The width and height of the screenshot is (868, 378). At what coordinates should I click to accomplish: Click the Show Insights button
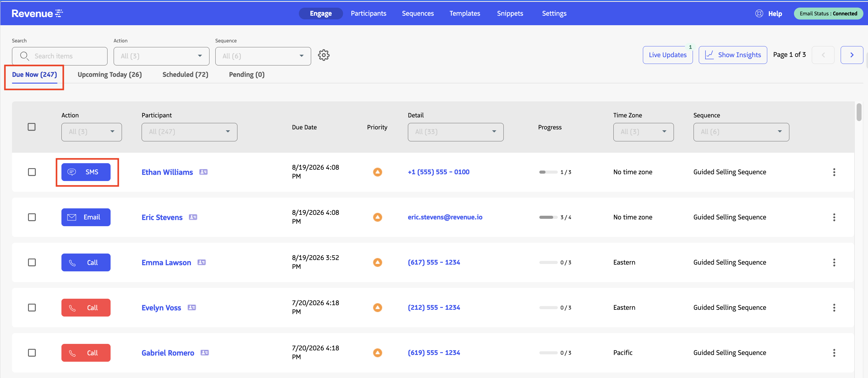coord(733,55)
